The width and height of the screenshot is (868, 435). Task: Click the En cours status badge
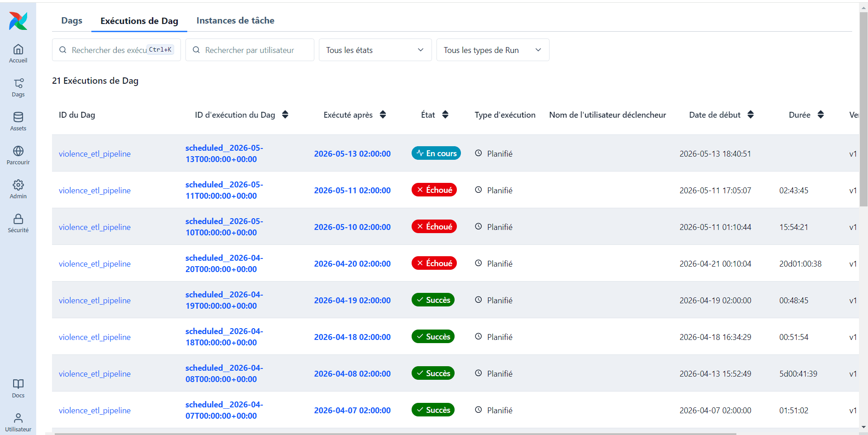tap(436, 153)
